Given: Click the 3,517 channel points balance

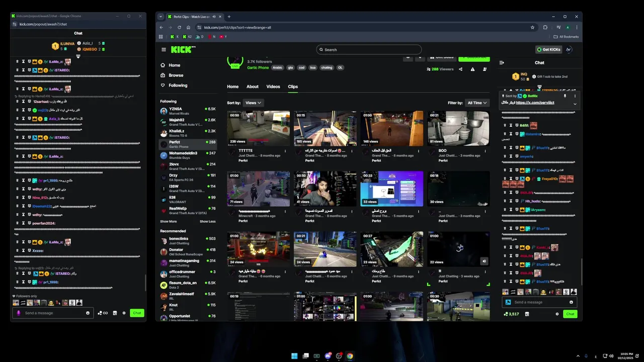Looking at the screenshot, I should [511, 314].
